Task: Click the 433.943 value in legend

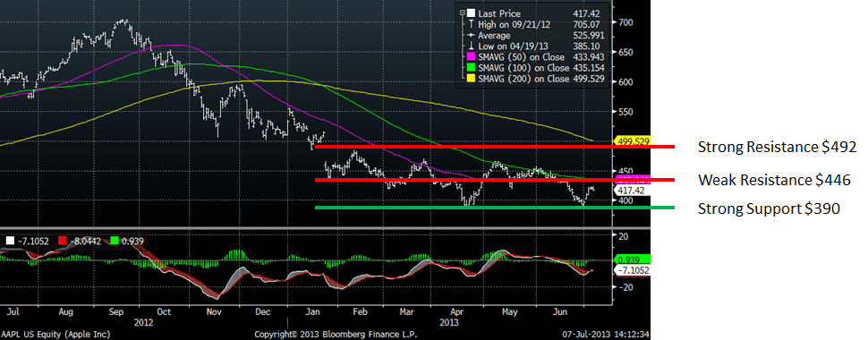Action: 590,57
